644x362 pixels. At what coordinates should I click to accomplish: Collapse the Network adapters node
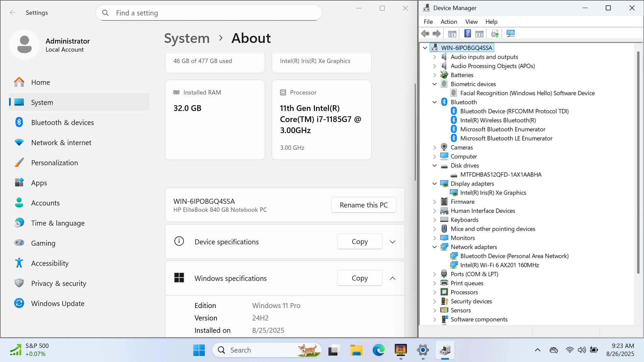coord(435,247)
